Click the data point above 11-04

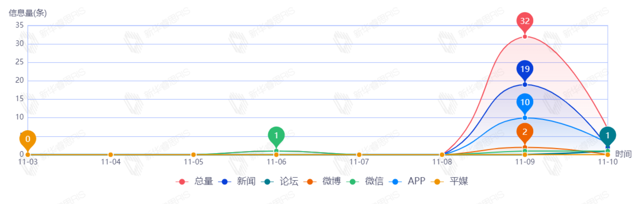click(x=110, y=155)
